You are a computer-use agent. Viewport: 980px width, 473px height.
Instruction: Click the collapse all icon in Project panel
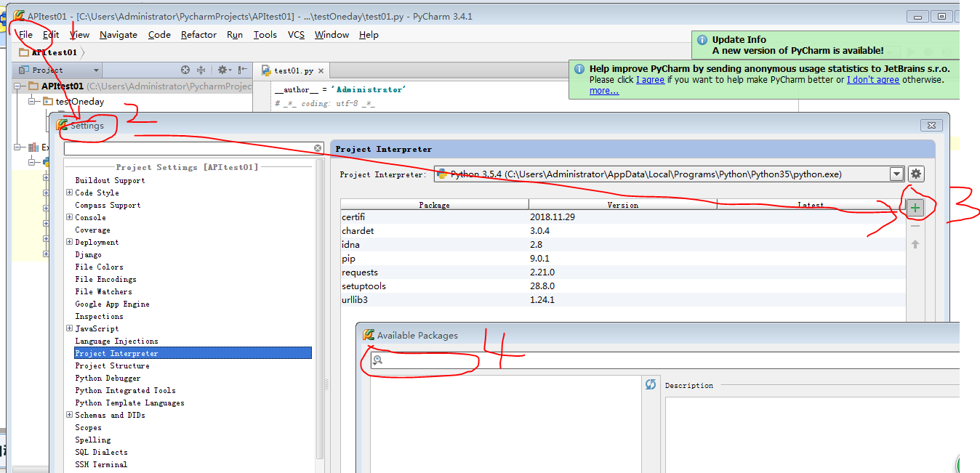coord(201,70)
